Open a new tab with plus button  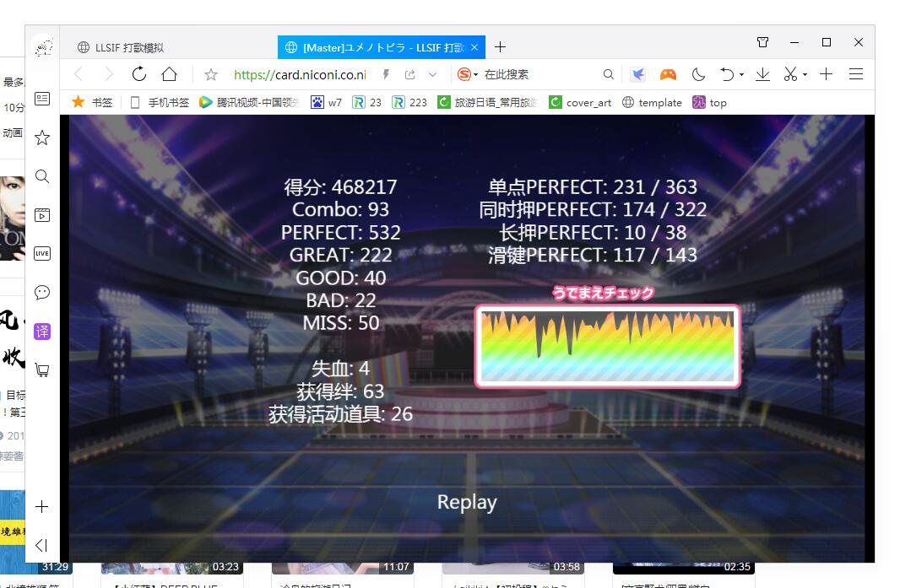pos(500,47)
